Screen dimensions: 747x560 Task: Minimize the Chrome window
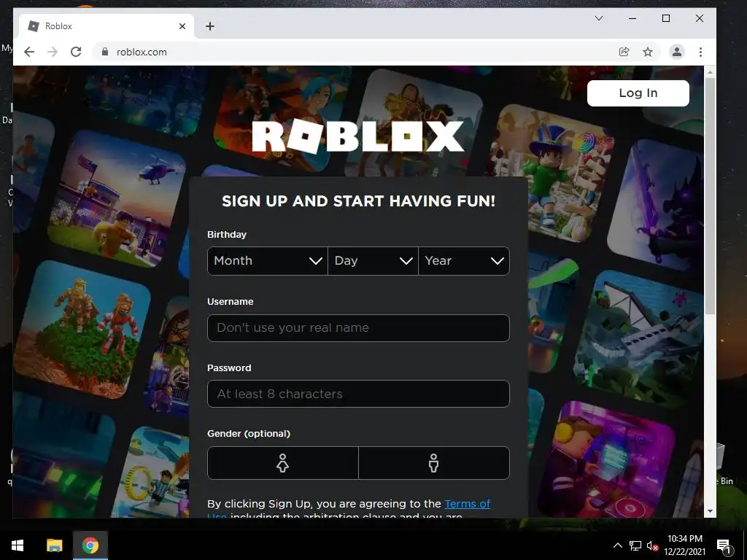(x=632, y=18)
